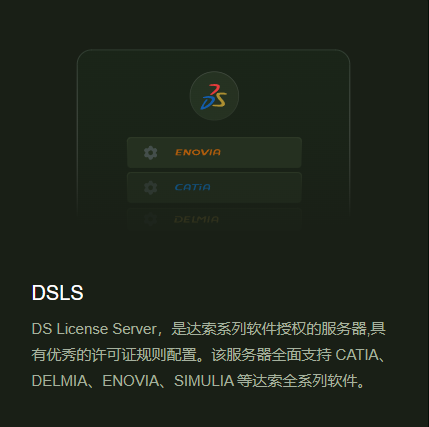Click the faded gear icon beside DELMIA
The height and width of the screenshot is (427, 429).
tap(150, 219)
